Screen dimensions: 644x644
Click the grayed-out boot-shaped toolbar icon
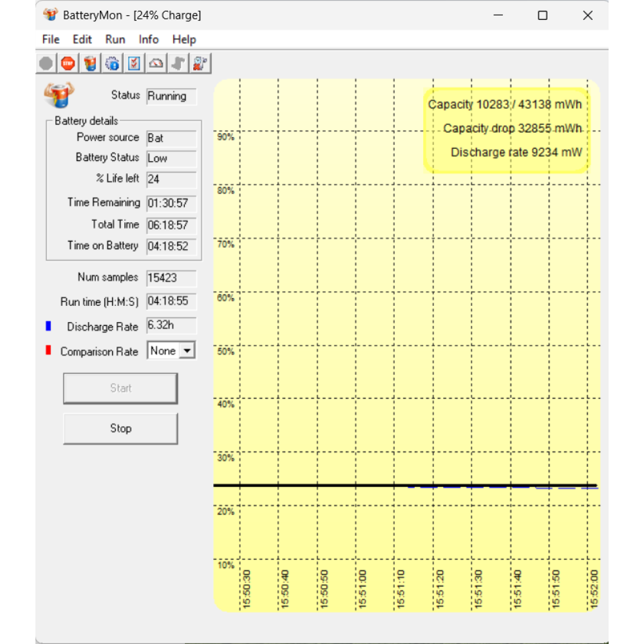point(178,63)
